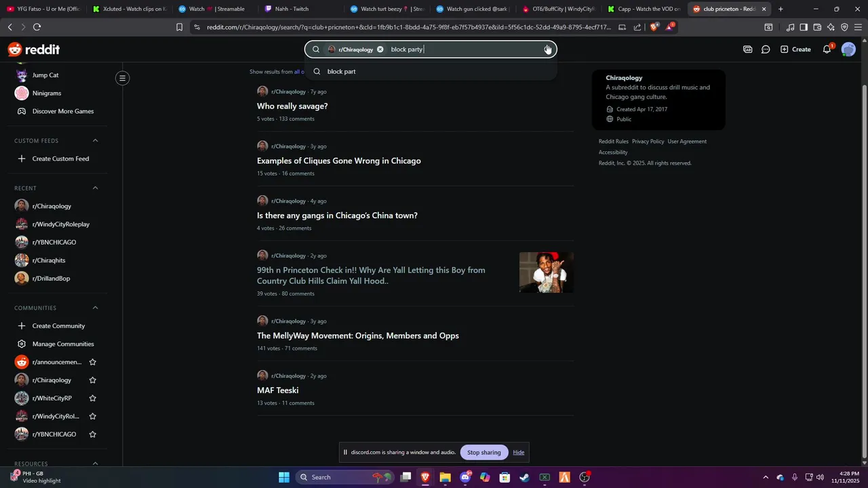Open the user profile avatar menu
Image resolution: width=868 pixels, height=488 pixels.
(x=848, y=49)
